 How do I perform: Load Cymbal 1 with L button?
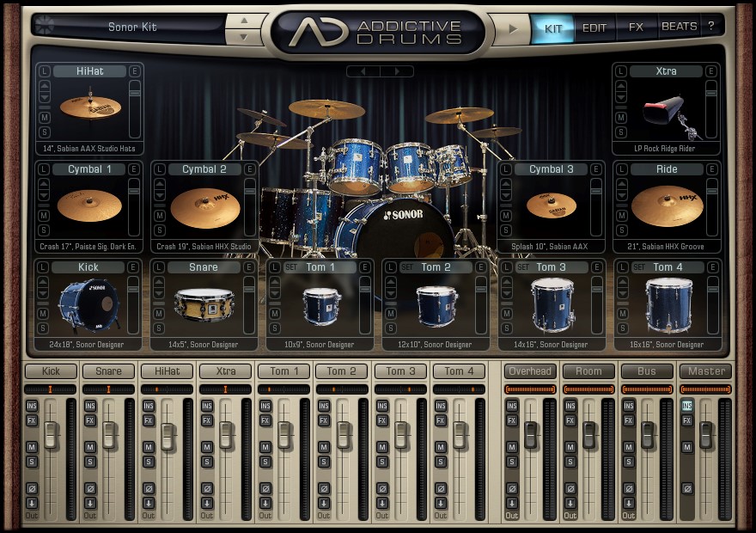(44, 169)
